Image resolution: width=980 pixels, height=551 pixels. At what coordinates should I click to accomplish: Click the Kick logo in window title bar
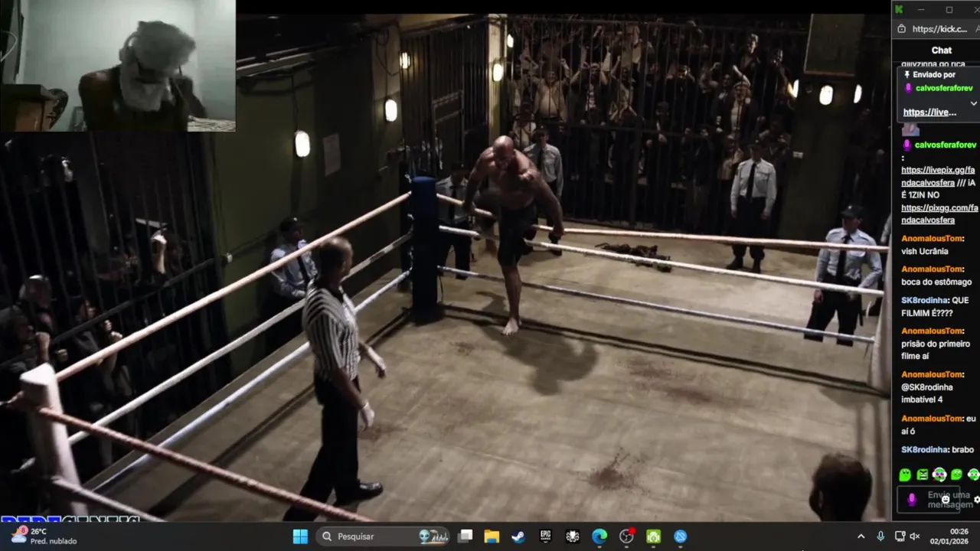(x=899, y=9)
